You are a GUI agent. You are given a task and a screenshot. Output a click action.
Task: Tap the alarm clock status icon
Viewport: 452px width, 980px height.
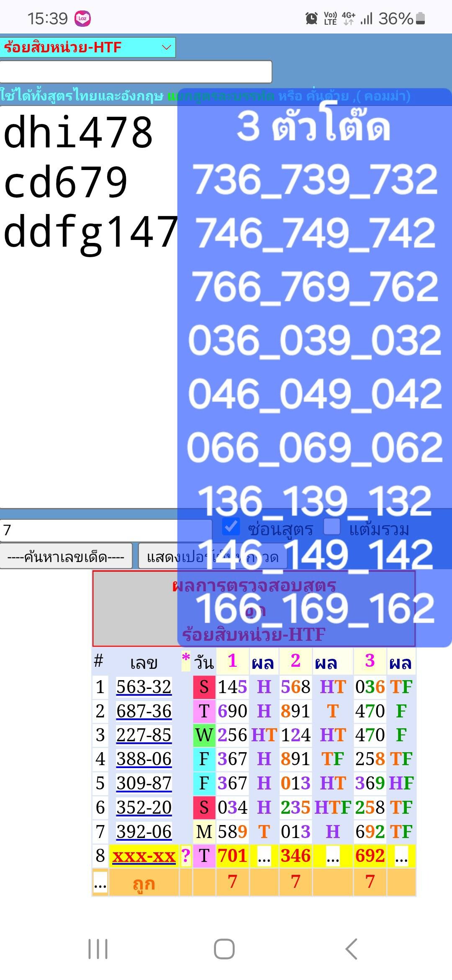point(311,18)
